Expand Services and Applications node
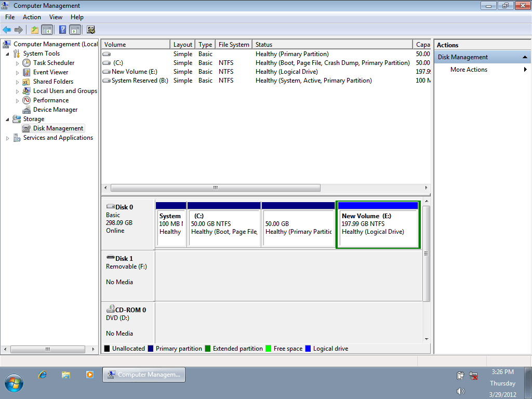532x399 pixels. (x=7, y=138)
